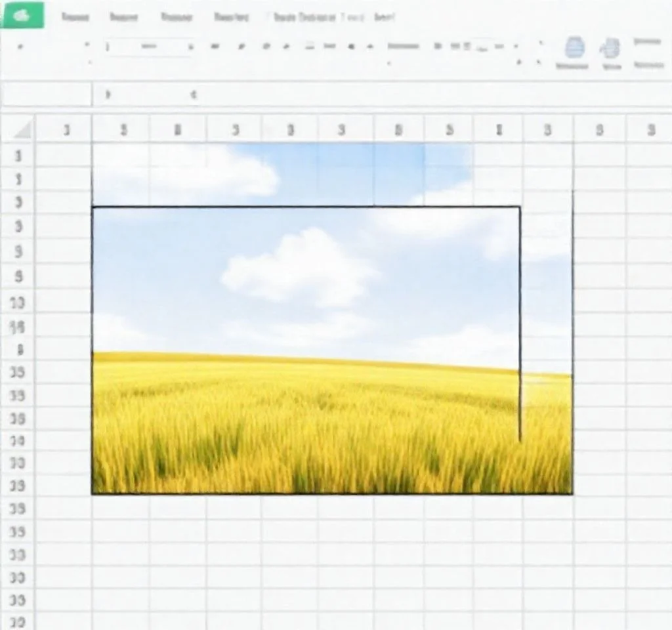Screen dimensions: 672x630
Task: Open the first menu tab beside the logo
Action: 75,17
